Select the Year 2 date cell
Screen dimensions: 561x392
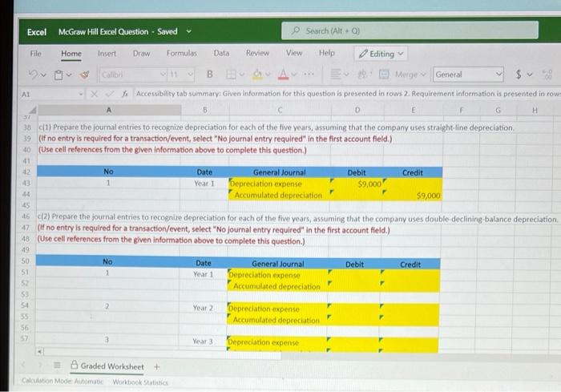(x=203, y=308)
